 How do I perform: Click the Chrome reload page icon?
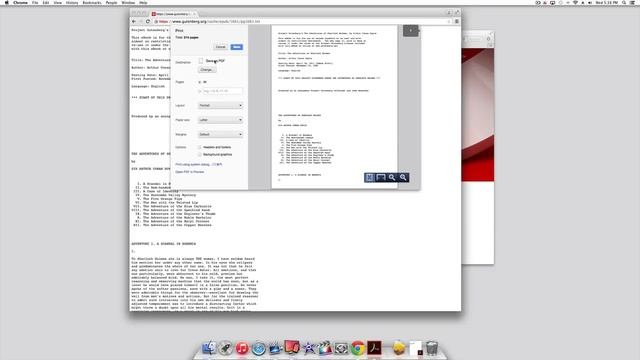click(x=148, y=21)
